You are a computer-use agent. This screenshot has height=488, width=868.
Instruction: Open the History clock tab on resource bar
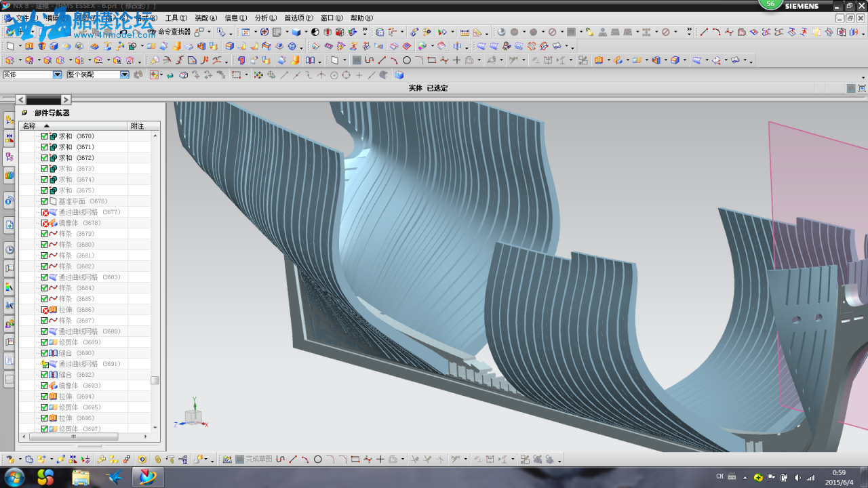point(9,249)
